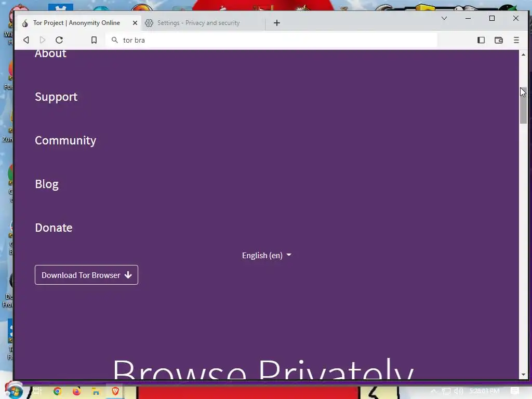Image resolution: width=532 pixels, height=399 pixels.
Task: Open the Donate link
Action: pyautogui.click(x=54, y=228)
